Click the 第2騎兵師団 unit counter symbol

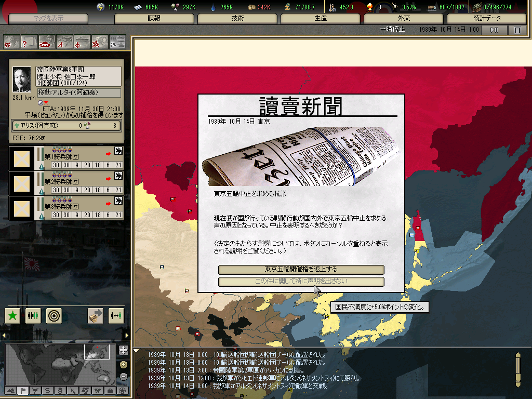(22, 183)
